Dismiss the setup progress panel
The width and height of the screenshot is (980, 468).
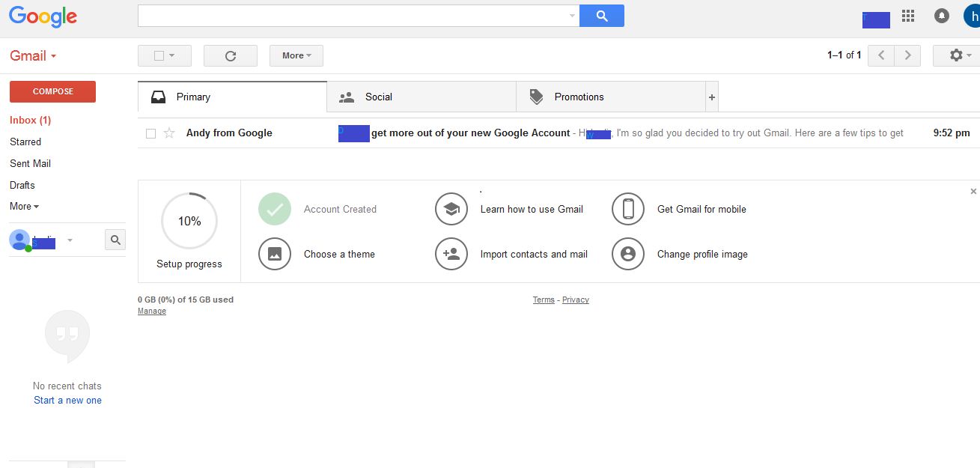[x=973, y=192]
